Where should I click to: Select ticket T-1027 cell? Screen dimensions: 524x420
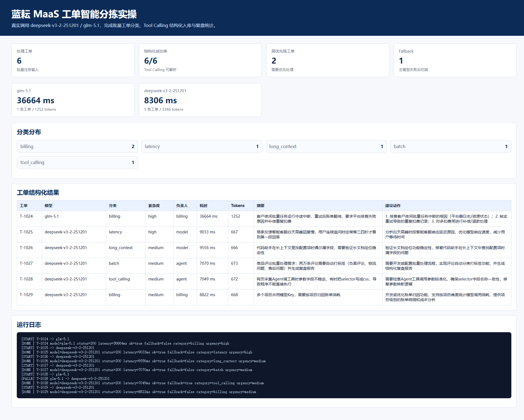(29, 266)
